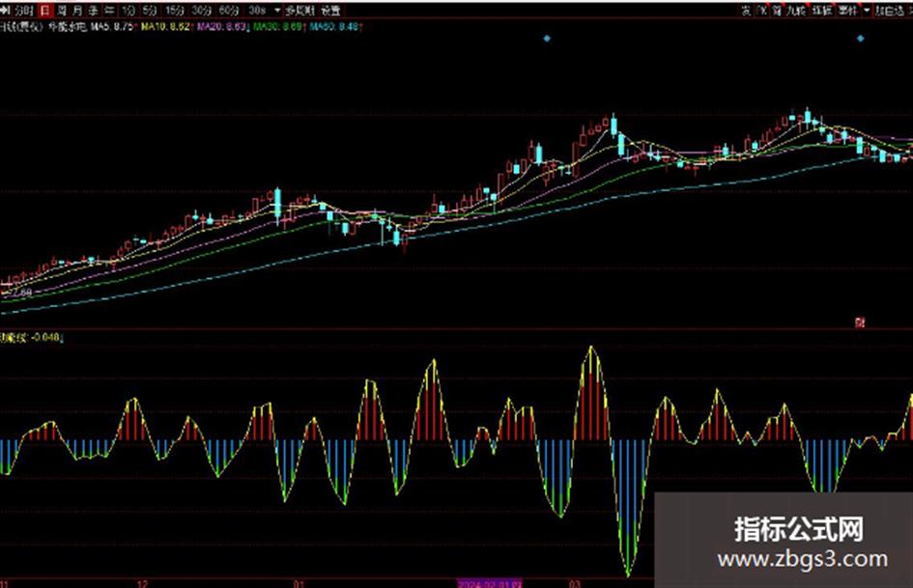The image size is (913, 588).
Task: Select the highlighted 日 daily period tab
Action: click(45, 10)
